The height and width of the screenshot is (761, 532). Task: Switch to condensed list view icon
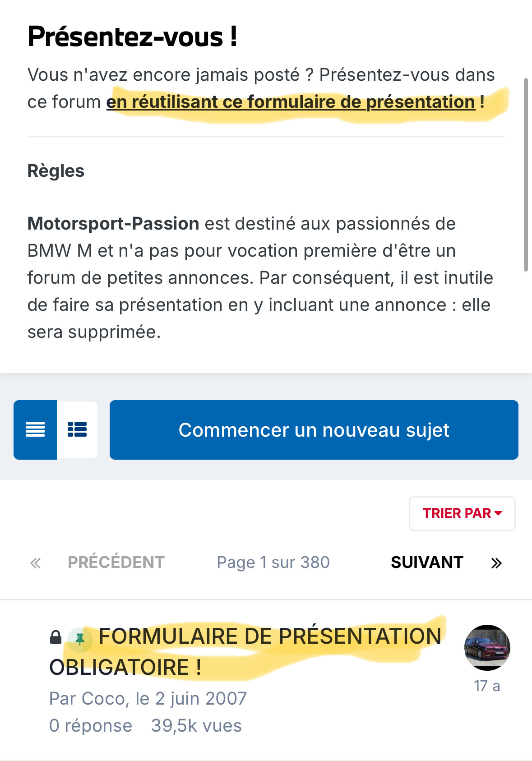[35, 429]
